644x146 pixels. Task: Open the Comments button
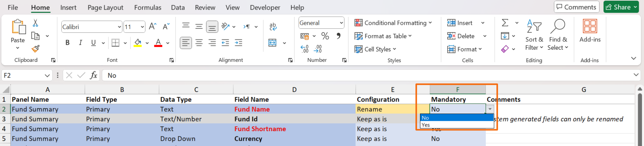576,7
